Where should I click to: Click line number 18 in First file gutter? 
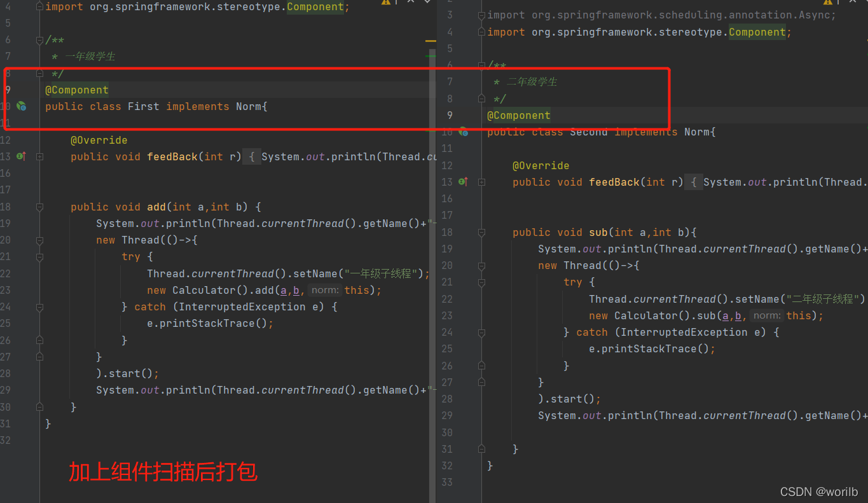6,207
